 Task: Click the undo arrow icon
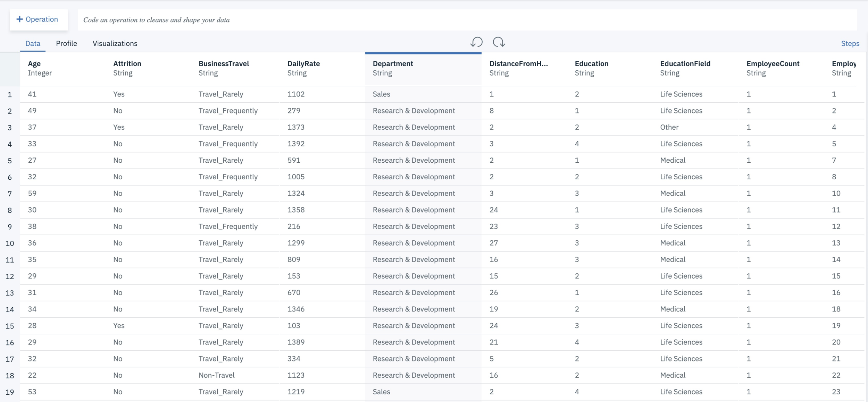(x=476, y=42)
